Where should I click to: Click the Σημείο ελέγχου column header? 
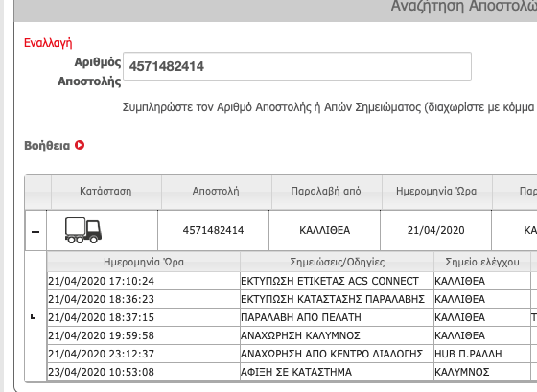[482, 262]
